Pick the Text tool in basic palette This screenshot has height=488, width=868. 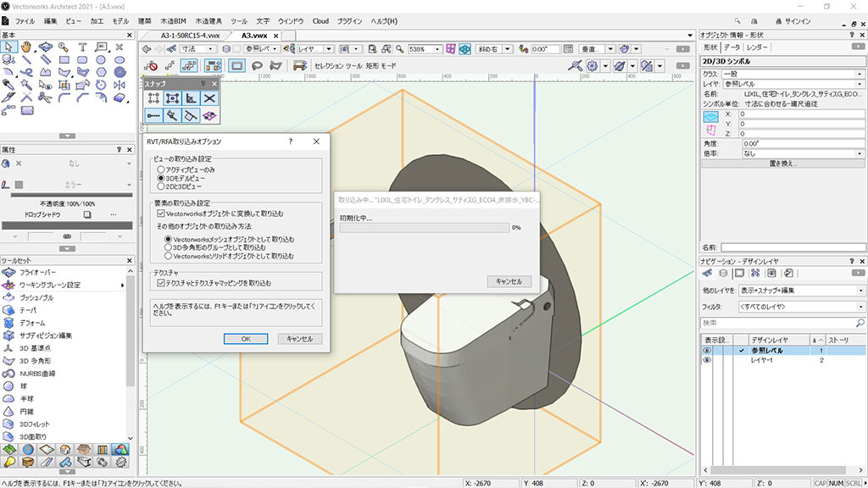[x=82, y=47]
